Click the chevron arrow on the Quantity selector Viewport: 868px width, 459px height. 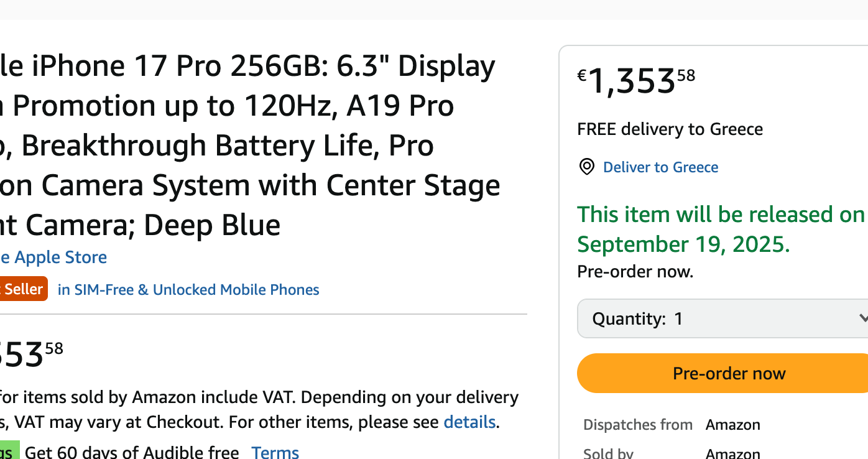(x=863, y=318)
